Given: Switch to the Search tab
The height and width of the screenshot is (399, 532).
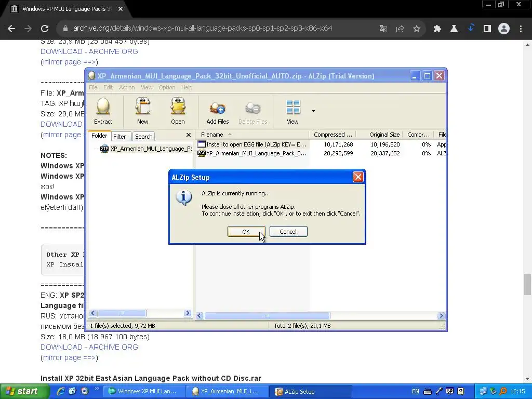Looking at the screenshot, I should 144,137.
